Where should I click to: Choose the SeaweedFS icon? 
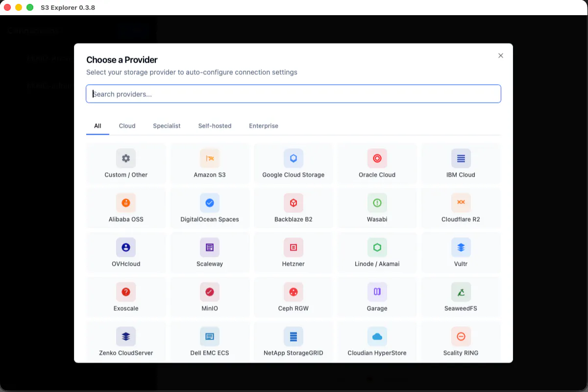[461, 292]
